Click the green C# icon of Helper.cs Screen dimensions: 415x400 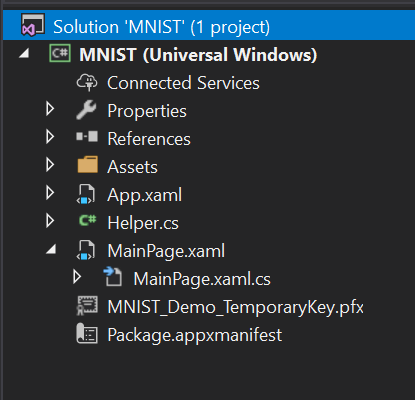88,220
